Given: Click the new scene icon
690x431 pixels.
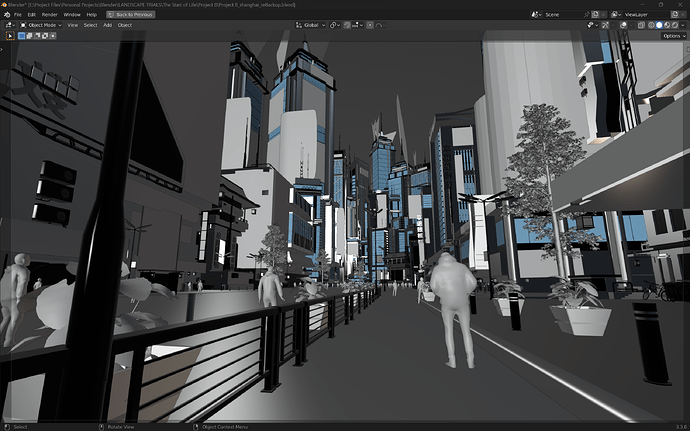Looking at the screenshot, I should [x=595, y=15].
